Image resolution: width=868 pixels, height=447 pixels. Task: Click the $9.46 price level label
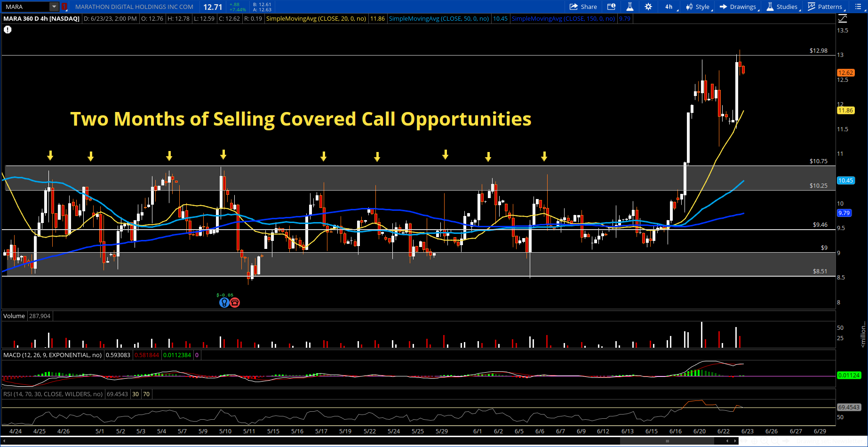820,224
